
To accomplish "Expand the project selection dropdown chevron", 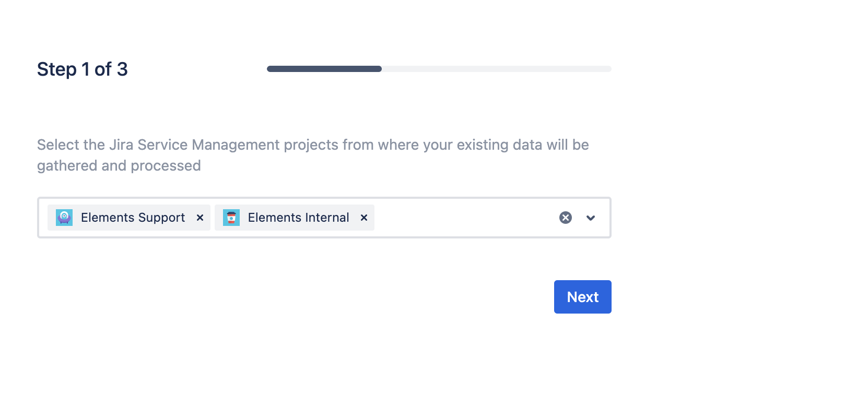I will point(591,218).
